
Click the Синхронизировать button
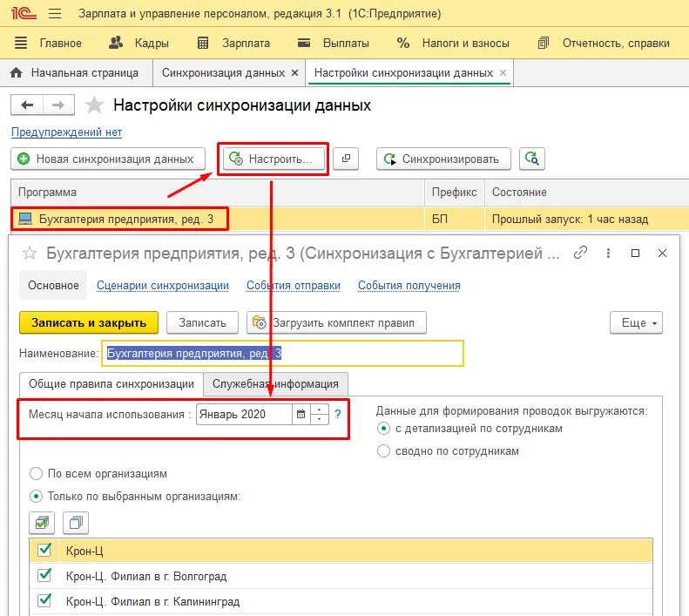click(x=443, y=159)
